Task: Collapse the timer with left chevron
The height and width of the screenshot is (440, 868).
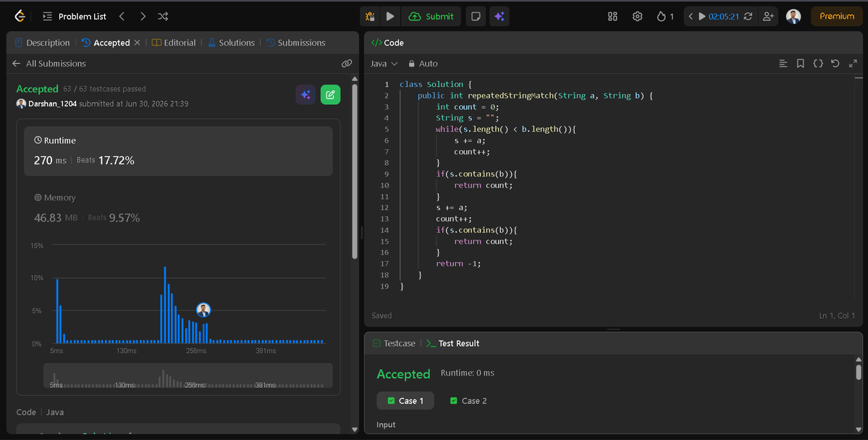Action: [x=691, y=17]
